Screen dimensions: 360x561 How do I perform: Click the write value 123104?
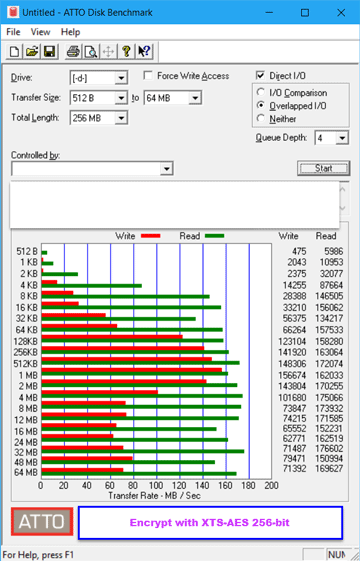tap(293, 341)
